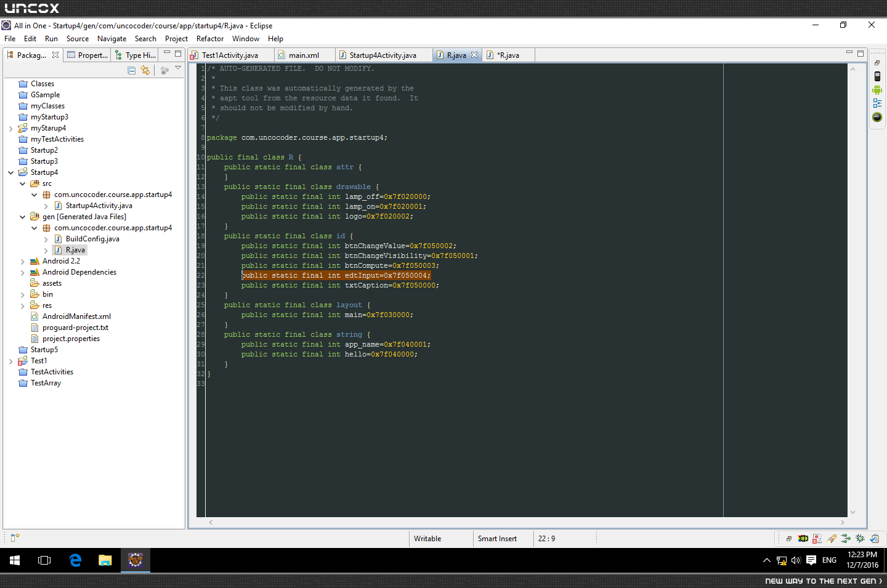887x588 pixels.
Task: Open Windows Start menu
Action: (x=15, y=560)
